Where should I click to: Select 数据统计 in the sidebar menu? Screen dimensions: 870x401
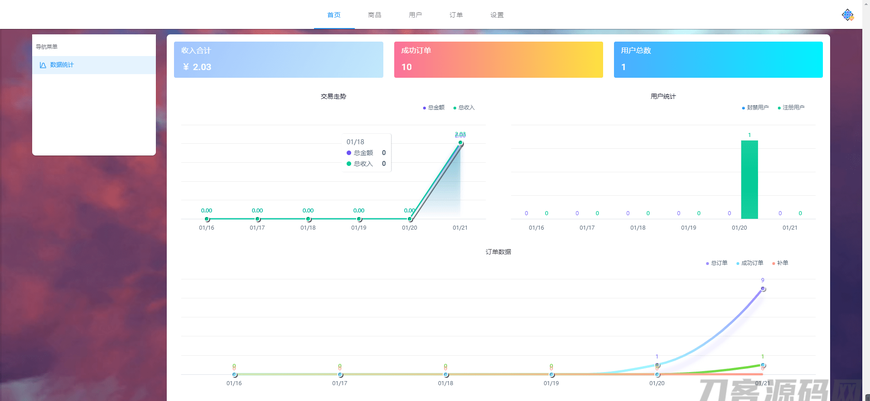[x=62, y=65]
